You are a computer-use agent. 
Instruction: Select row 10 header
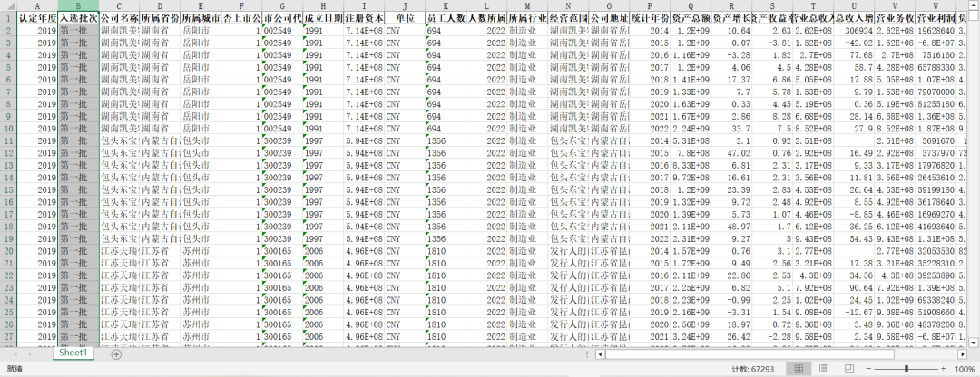[x=8, y=128]
